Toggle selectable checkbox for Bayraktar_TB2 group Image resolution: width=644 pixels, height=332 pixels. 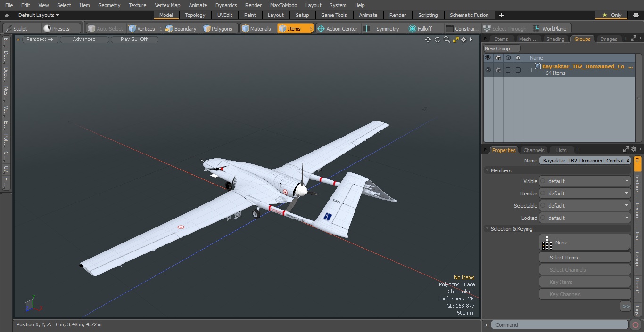pos(508,70)
